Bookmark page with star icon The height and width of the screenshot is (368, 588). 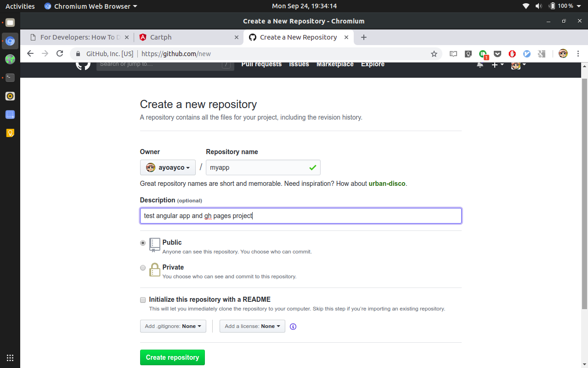[434, 54]
